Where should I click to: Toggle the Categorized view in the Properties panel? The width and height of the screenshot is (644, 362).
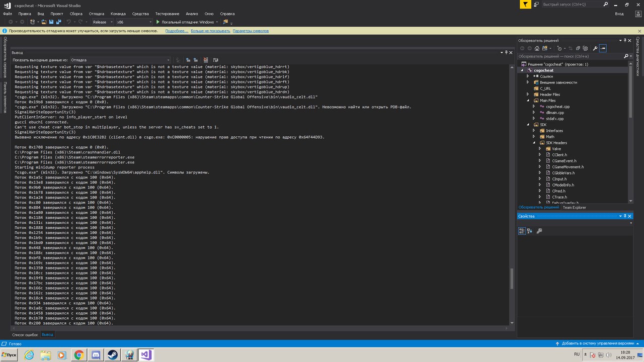click(x=522, y=231)
